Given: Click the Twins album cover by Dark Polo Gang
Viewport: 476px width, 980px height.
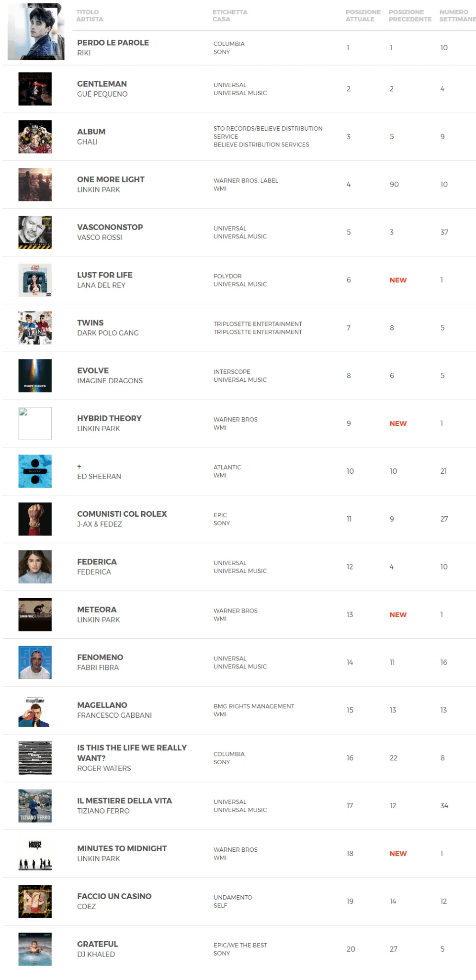Looking at the screenshot, I should pyautogui.click(x=35, y=328).
